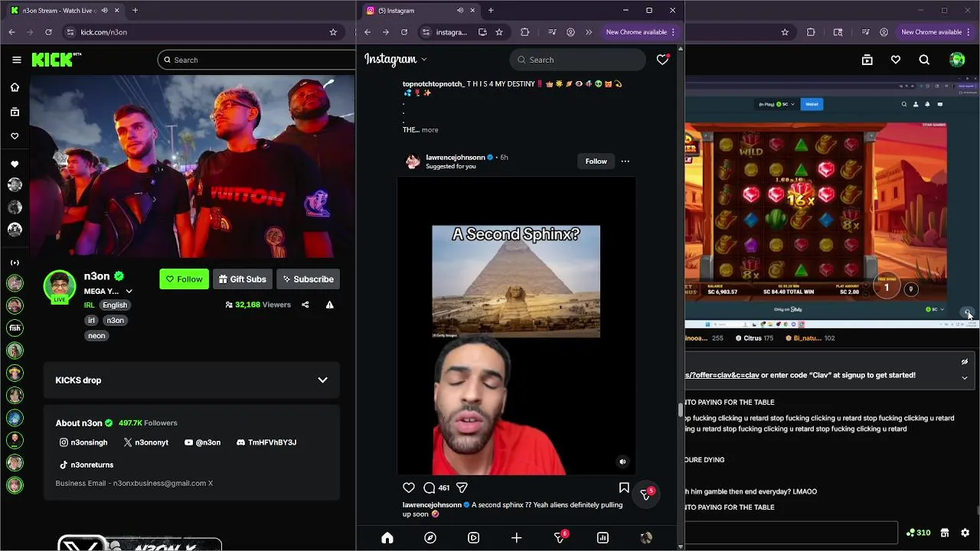The image size is (980, 551).
Task: Open floating Instagram messages button
Action: pos(646,495)
